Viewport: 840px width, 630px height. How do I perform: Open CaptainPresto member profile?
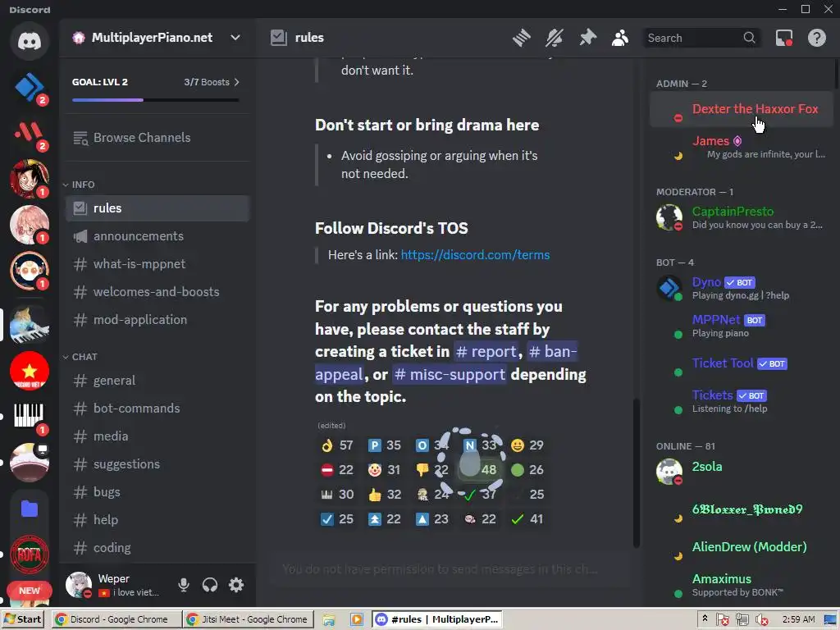(742, 217)
